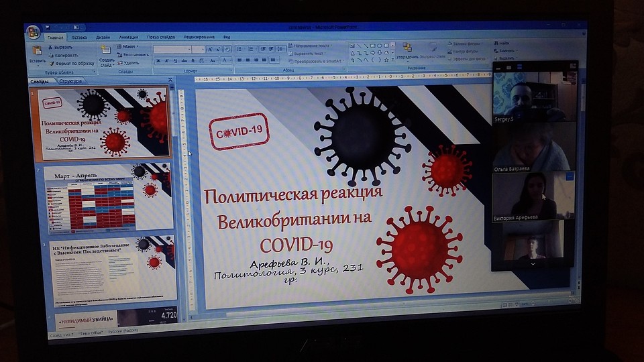Pick the star shape in shapes gallery
644x362 pixels.
coord(386,60)
